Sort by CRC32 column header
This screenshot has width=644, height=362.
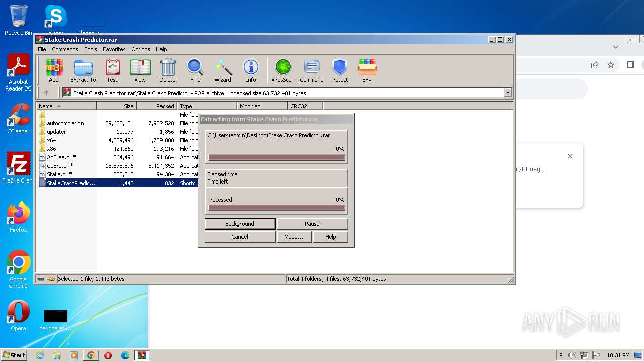click(x=305, y=106)
